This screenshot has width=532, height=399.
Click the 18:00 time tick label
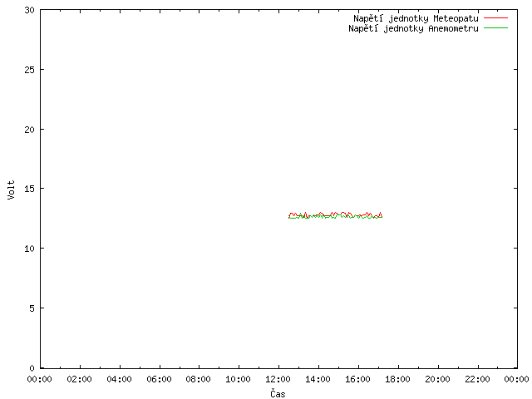click(397, 379)
